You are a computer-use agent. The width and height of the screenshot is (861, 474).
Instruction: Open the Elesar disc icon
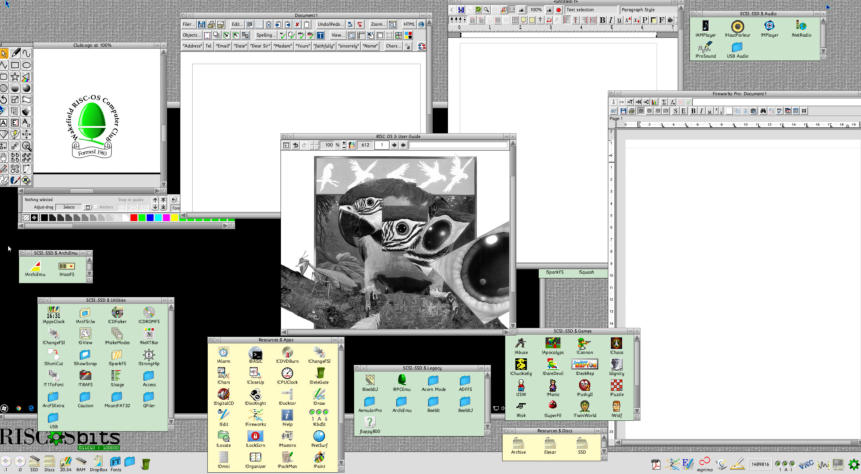[x=550, y=445]
